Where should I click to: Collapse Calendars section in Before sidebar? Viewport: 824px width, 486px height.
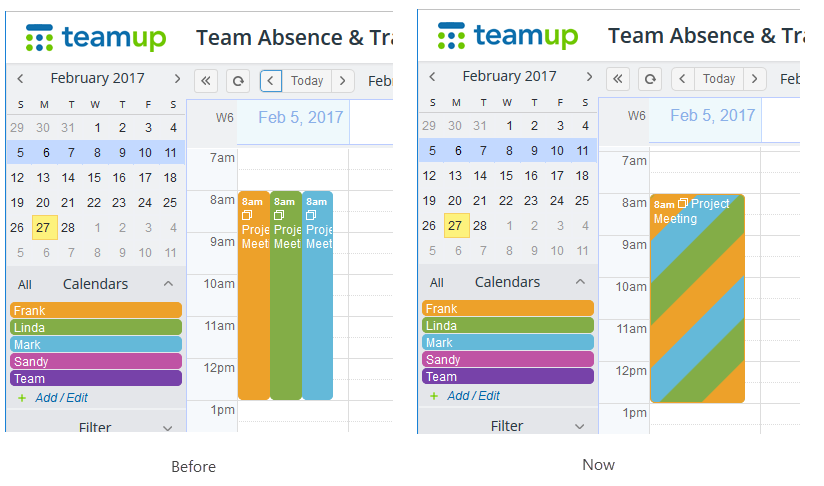pos(168,284)
